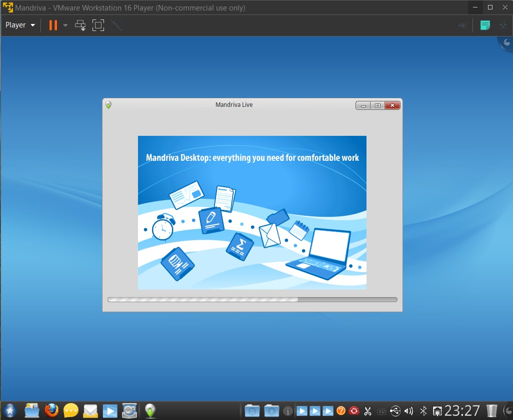The width and height of the screenshot is (513, 420).
Task: Maximize the Mandriva Live window
Action: 377,105
